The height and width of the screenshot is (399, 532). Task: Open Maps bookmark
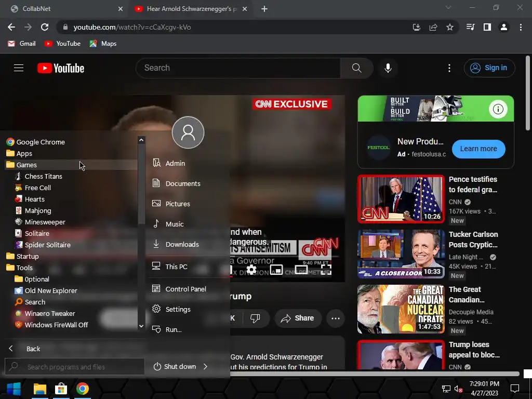[103, 44]
